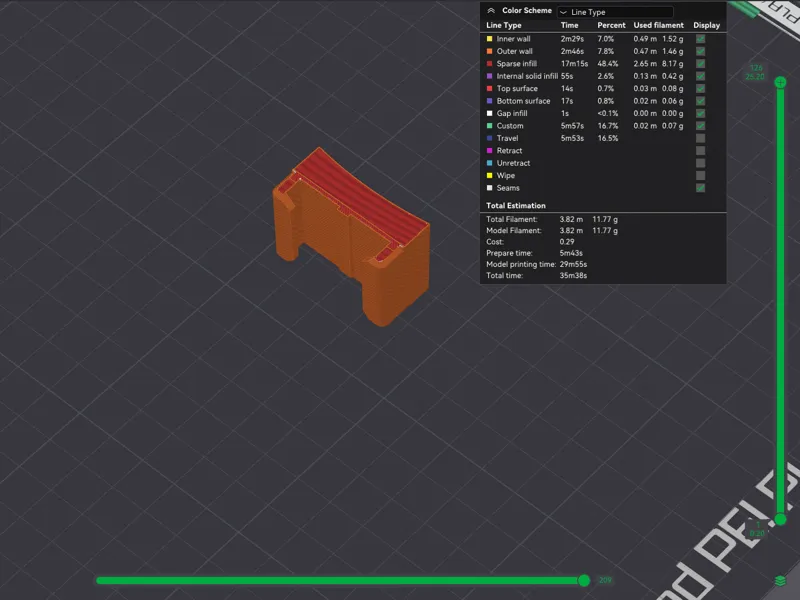Image resolution: width=800 pixels, height=600 pixels.
Task: Click the Model Filament label
Action: click(x=513, y=231)
